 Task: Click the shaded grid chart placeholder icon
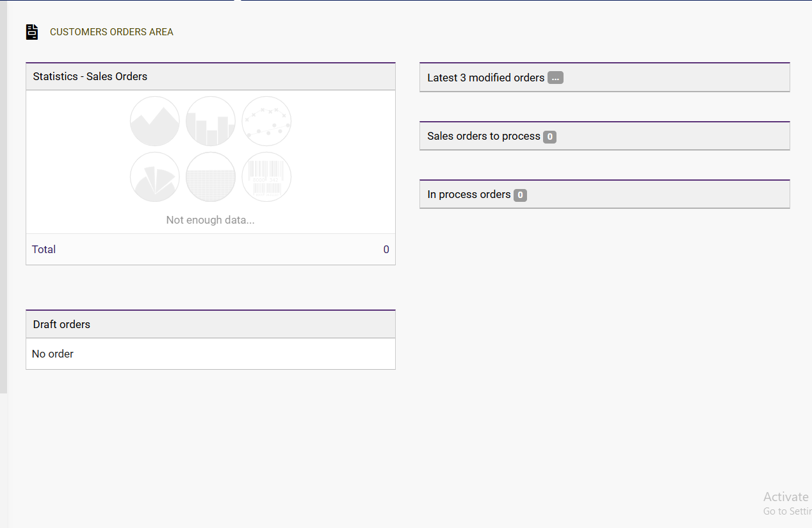pyautogui.click(x=211, y=177)
